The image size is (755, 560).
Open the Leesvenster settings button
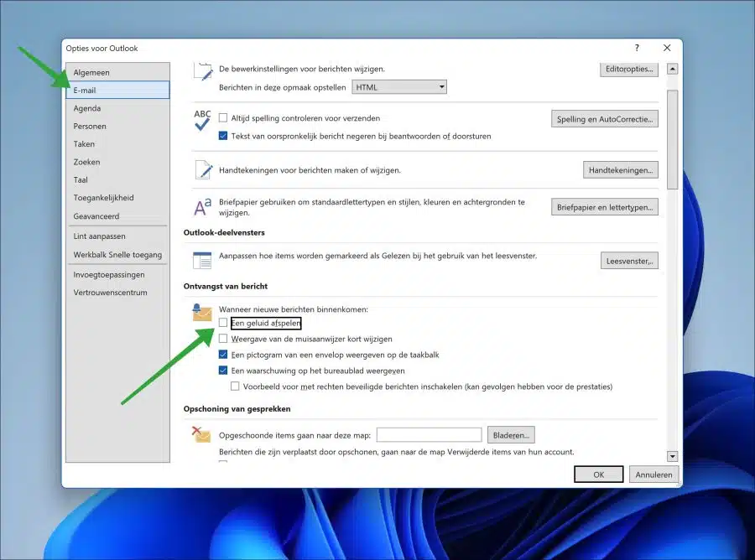click(x=629, y=261)
